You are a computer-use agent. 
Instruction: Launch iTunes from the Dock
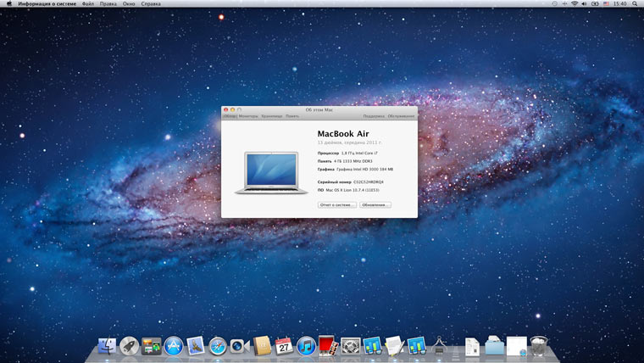tap(306, 346)
